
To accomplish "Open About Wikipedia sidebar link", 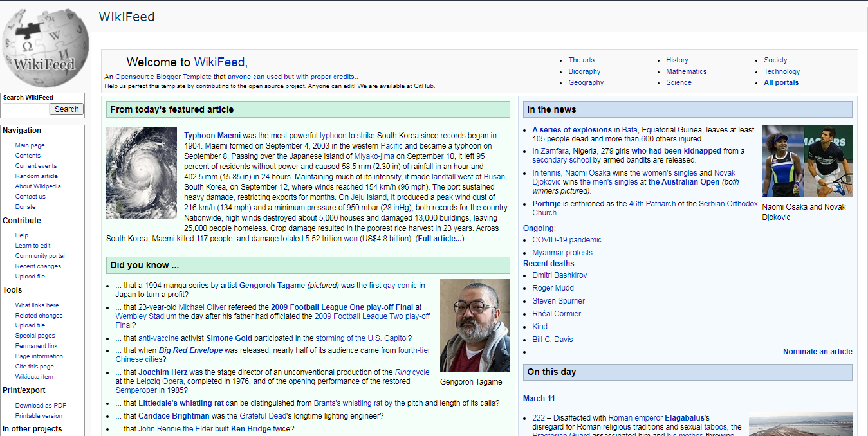I will (38, 186).
